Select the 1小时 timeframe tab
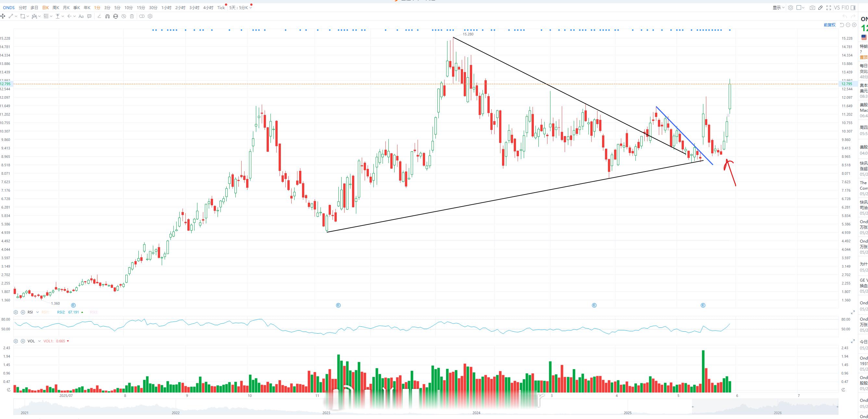The width and height of the screenshot is (868, 419). tap(167, 7)
